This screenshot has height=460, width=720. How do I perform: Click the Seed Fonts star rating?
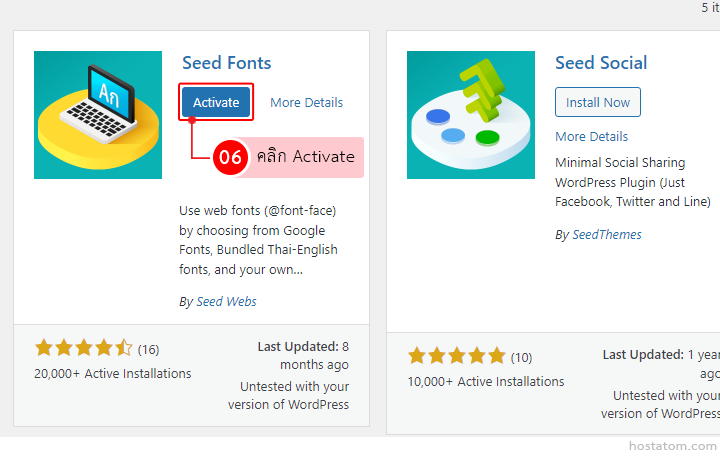pyautogui.click(x=83, y=349)
